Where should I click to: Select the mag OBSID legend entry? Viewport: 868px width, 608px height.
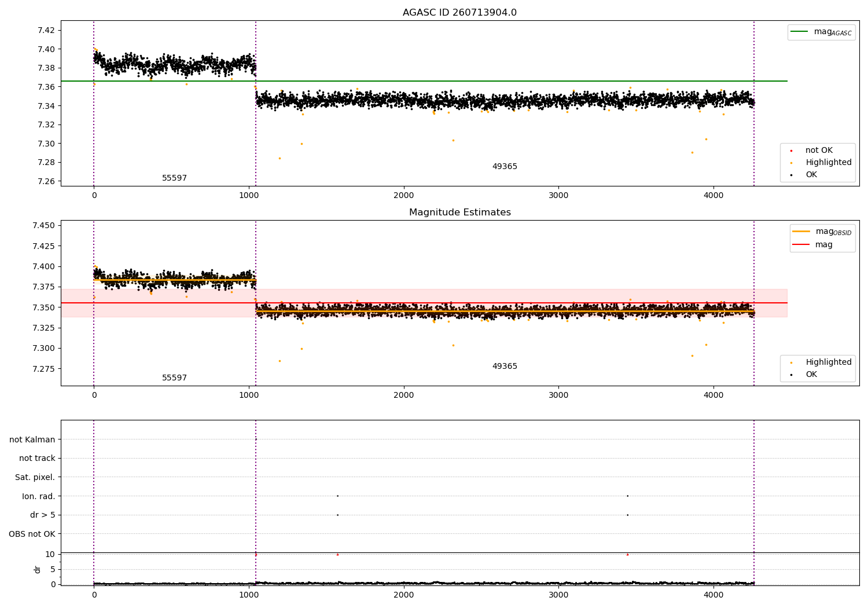coord(822,232)
